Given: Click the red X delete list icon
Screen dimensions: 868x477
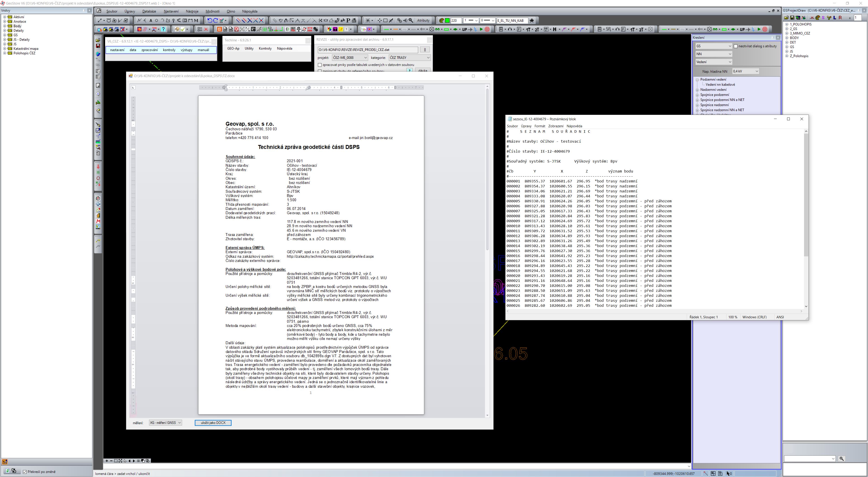Looking at the screenshot, I should (x=206, y=29).
